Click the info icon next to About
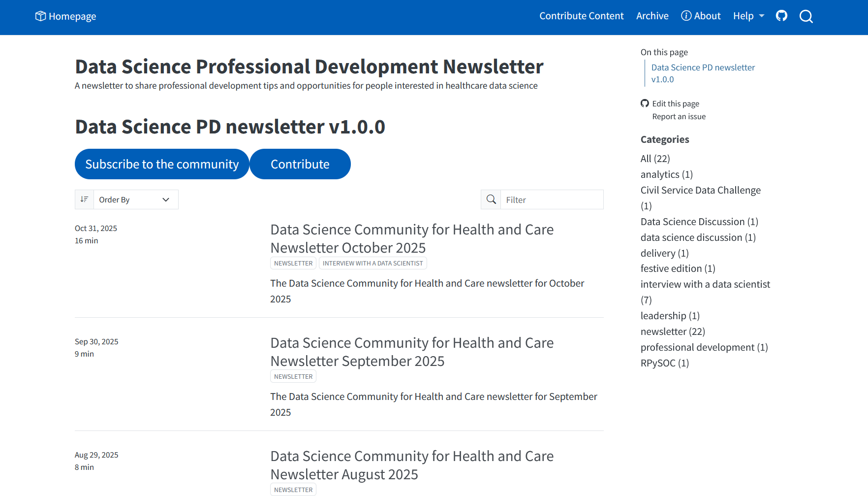 (685, 15)
